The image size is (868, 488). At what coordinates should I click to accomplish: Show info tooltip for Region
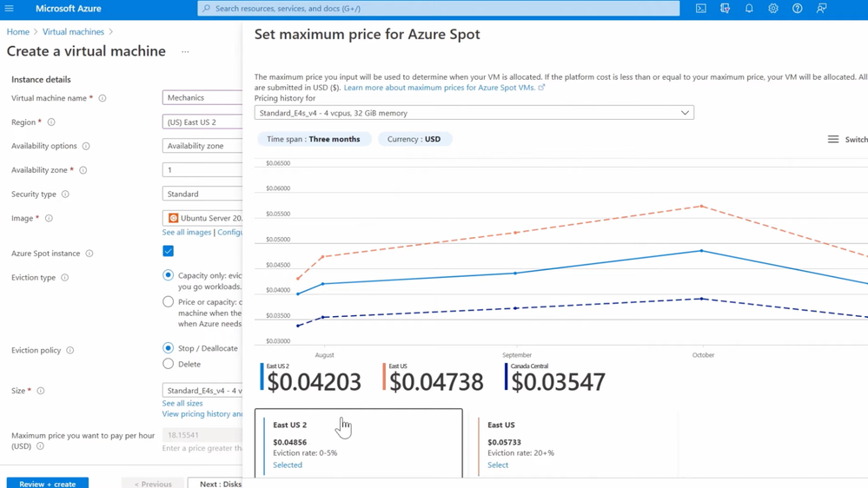pyautogui.click(x=51, y=122)
